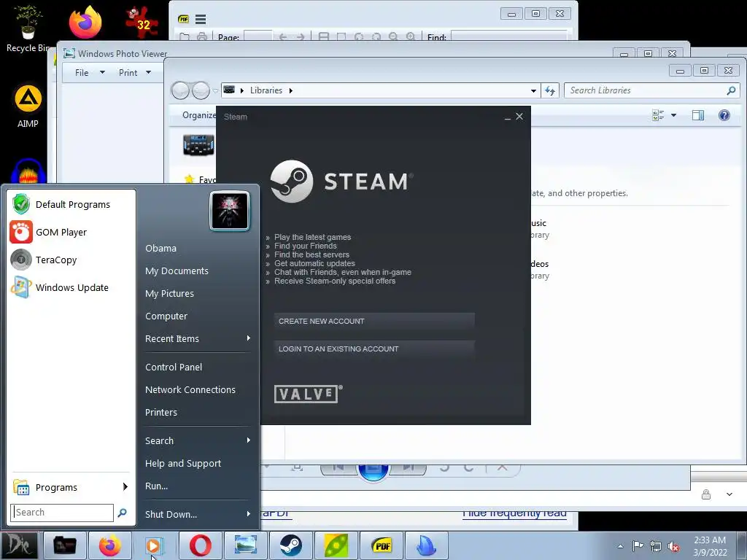Launch TeraCopy from Start menu
This screenshot has width=747, height=560.
pyautogui.click(x=71, y=260)
